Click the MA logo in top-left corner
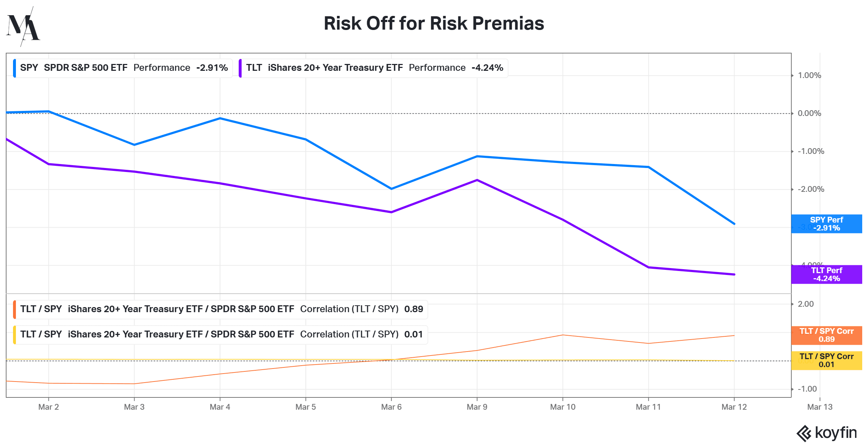This screenshot has width=868, height=448. [23, 26]
